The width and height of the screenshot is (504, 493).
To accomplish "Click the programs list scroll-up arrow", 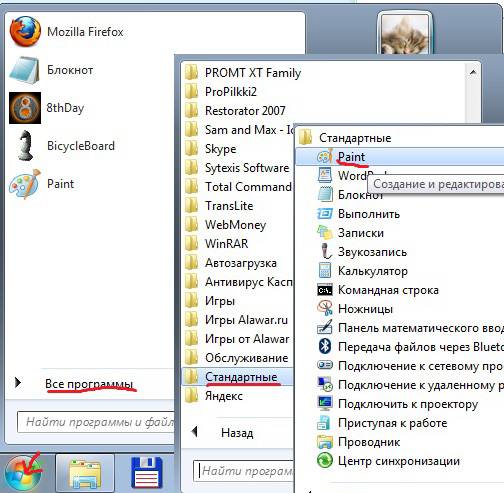I will (x=473, y=72).
